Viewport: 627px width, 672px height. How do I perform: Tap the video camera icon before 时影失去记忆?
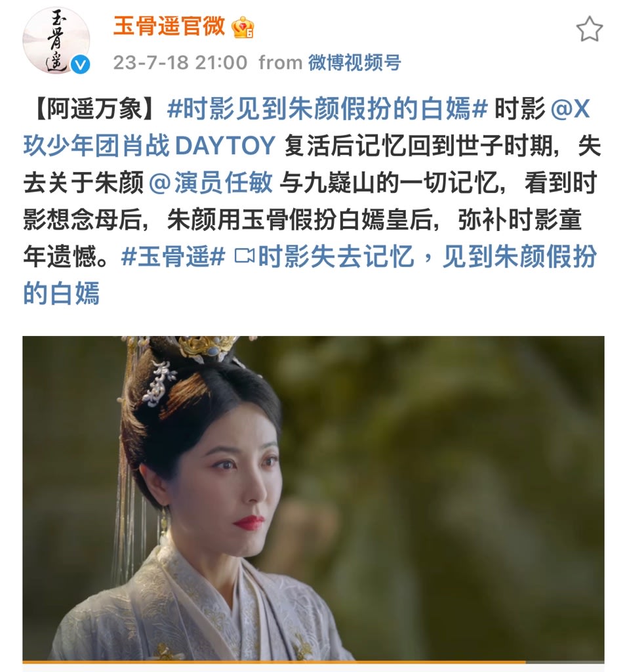coord(245,257)
